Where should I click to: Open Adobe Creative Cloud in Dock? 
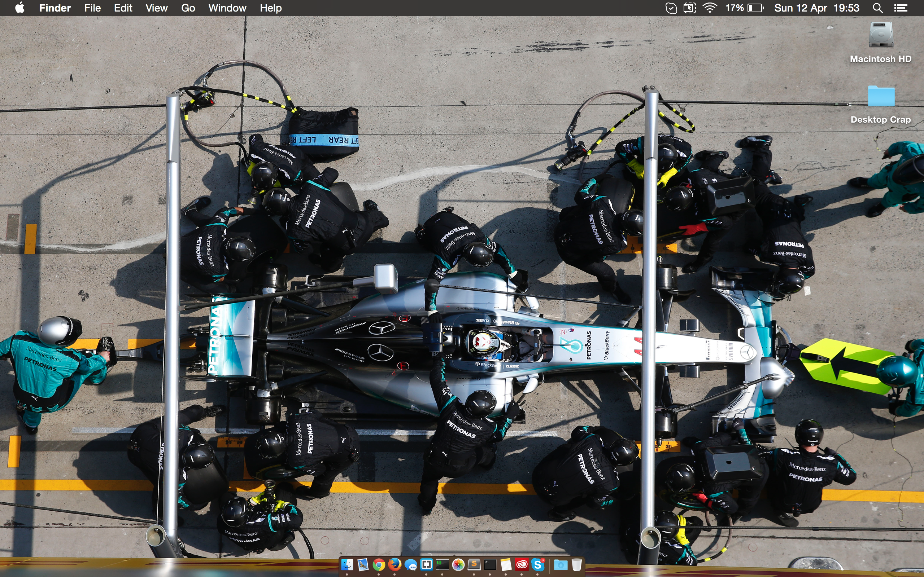point(522,564)
